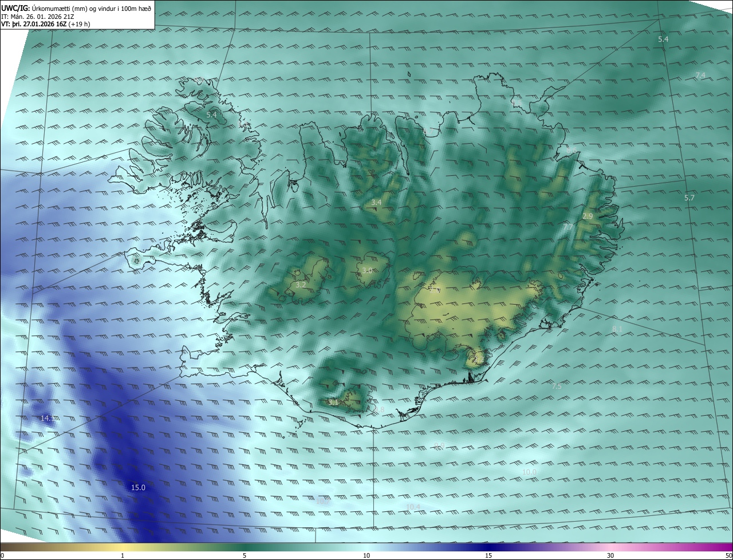Click the 7.4 value in the northeast corner
This screenshot has height=560, width=733.
tap(700, 76)
